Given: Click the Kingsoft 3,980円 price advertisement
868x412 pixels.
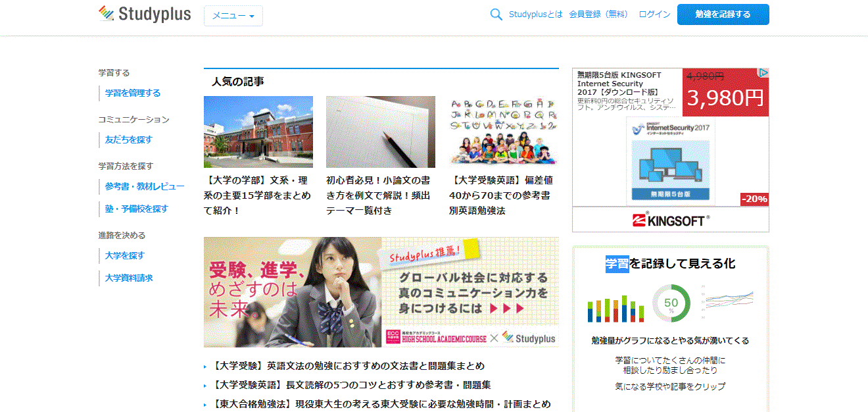Looking at the screenshot, I should [x=725, y=97].
